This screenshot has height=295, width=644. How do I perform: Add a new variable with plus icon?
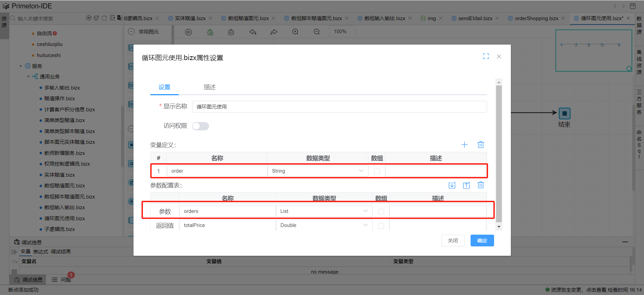tap(464, 145)
